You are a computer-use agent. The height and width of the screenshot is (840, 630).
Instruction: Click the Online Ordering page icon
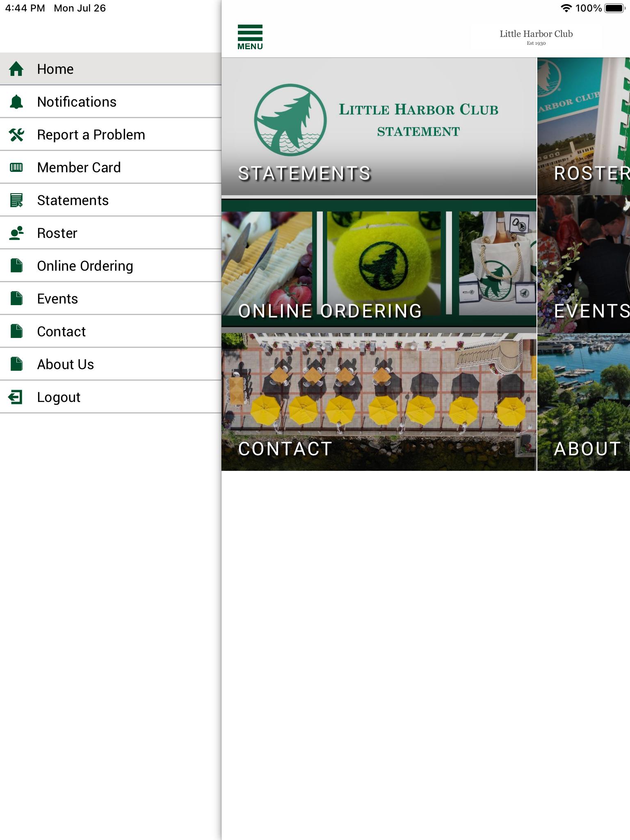click(16, 266)
